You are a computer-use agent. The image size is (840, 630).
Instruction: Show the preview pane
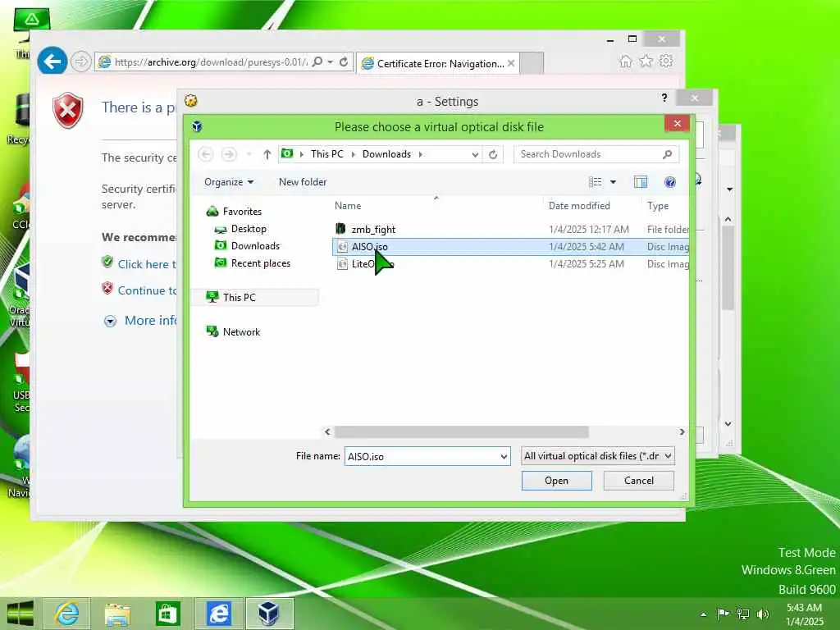[640, 182]
